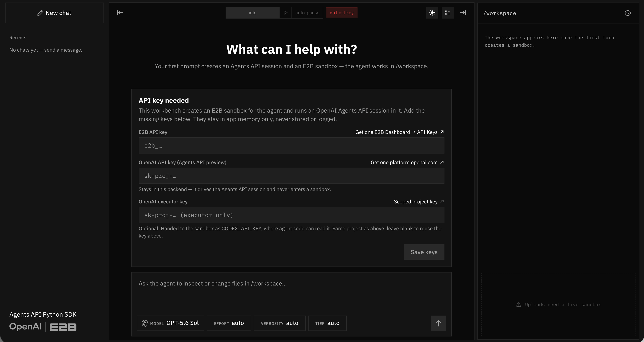This screenshot has height=342, width=644.
Task: Open 'Get one platform.openai.com' link
Action: (407, 162)
